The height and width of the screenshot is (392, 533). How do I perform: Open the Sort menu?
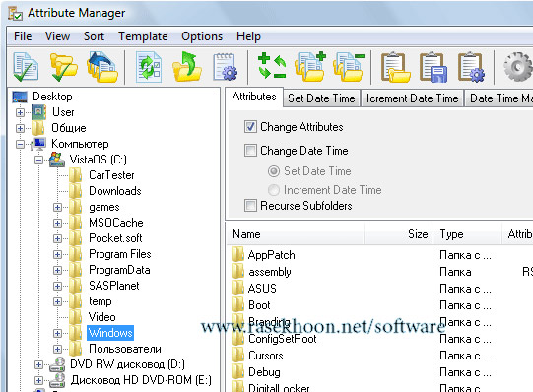[x=94, y=36]
